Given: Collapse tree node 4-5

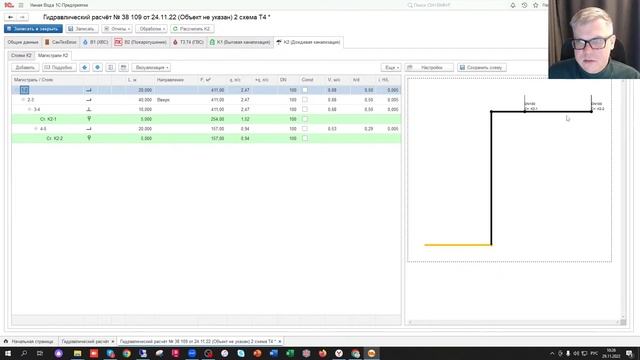Looking at the screenshot, I should coord(36,129).
